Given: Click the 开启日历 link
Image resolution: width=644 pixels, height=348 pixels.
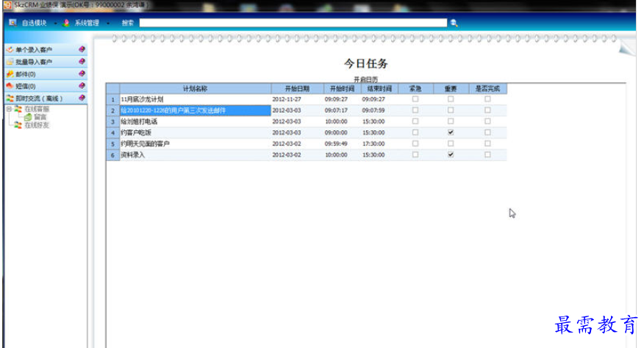Looking at the screenshot, I should point(365,79).
